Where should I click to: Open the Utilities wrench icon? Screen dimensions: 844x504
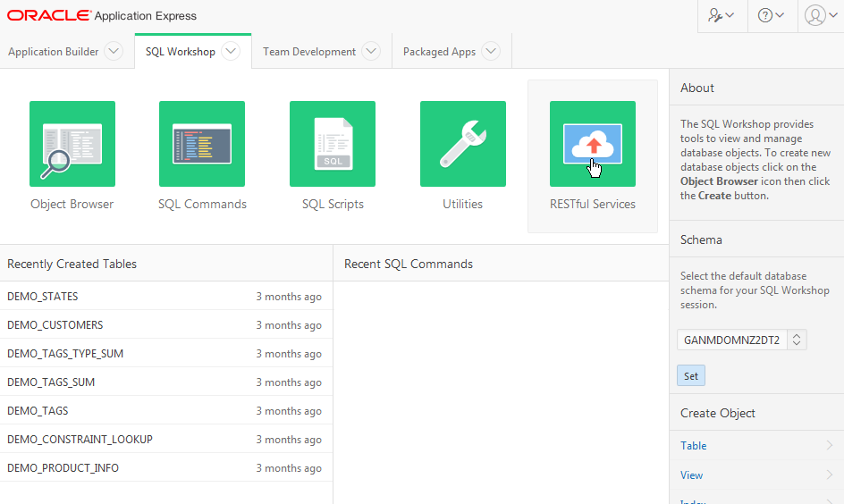point(462,144)
